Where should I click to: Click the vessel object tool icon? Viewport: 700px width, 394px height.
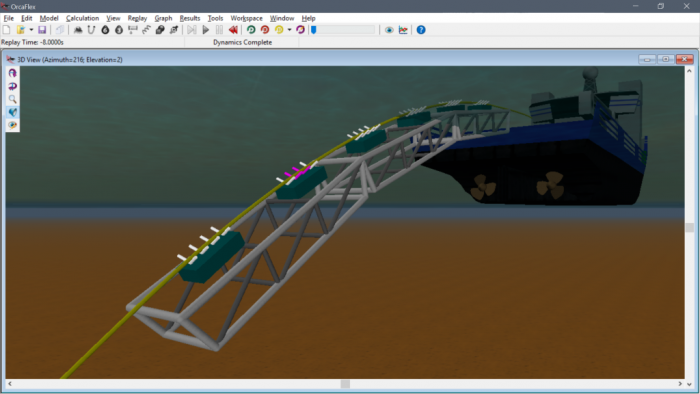[78, 30]
